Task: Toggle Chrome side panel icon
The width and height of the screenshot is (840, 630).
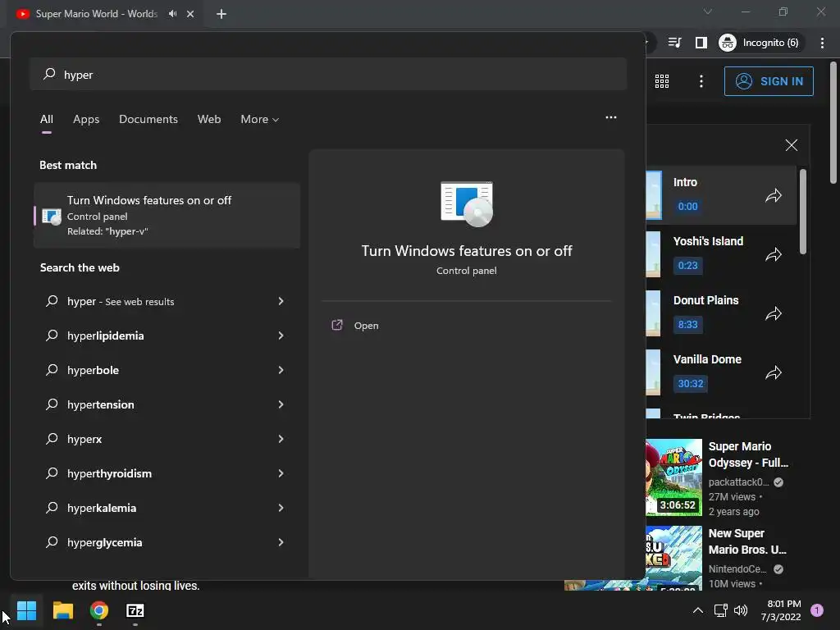Action: 701,43
